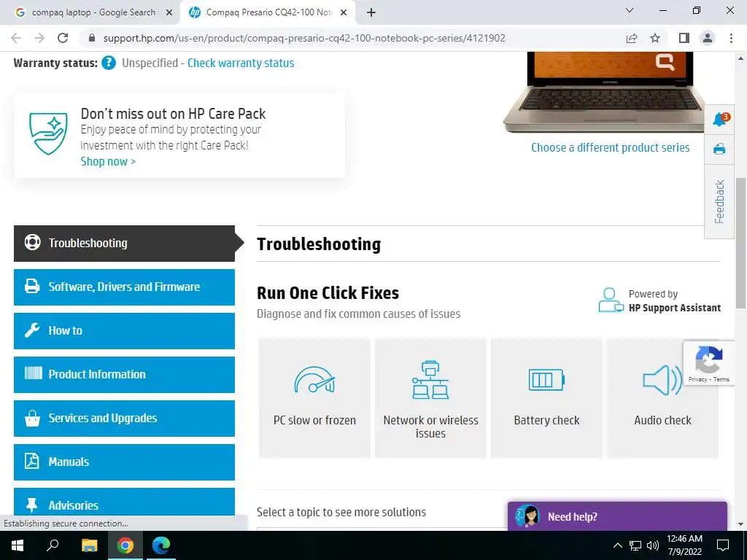Open the Advisories section
The image size is (747, 560).
pos(124,502)
